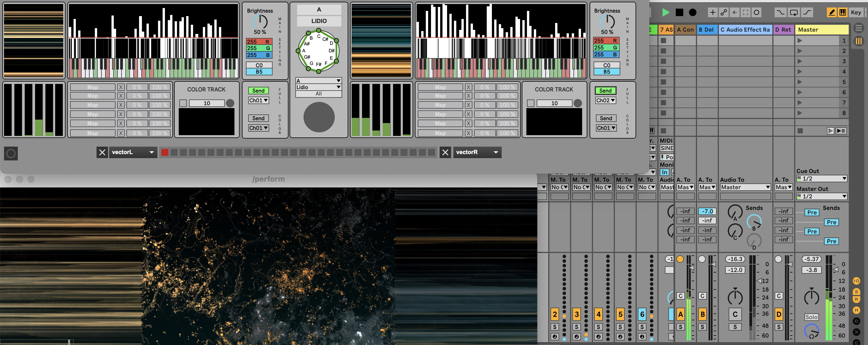Select the C Audio Effect Rack track header
The image size is (868, 345).
tap(745, 30)
